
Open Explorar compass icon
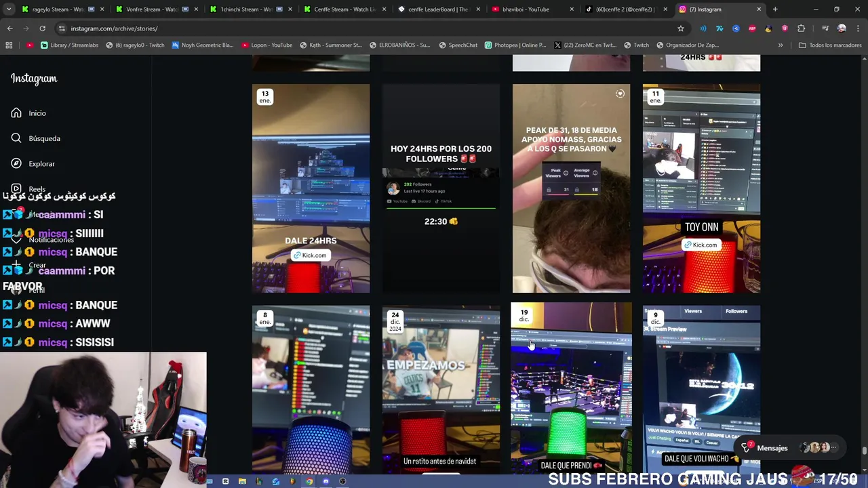pyautogui.click(x=16, y=163)
